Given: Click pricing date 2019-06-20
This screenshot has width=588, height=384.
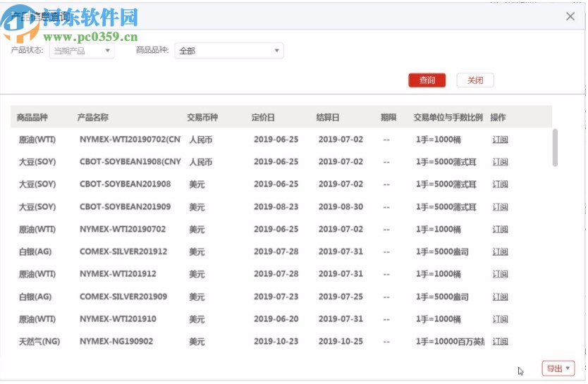Looking at the screenshot, I should (x=276, y=319).
